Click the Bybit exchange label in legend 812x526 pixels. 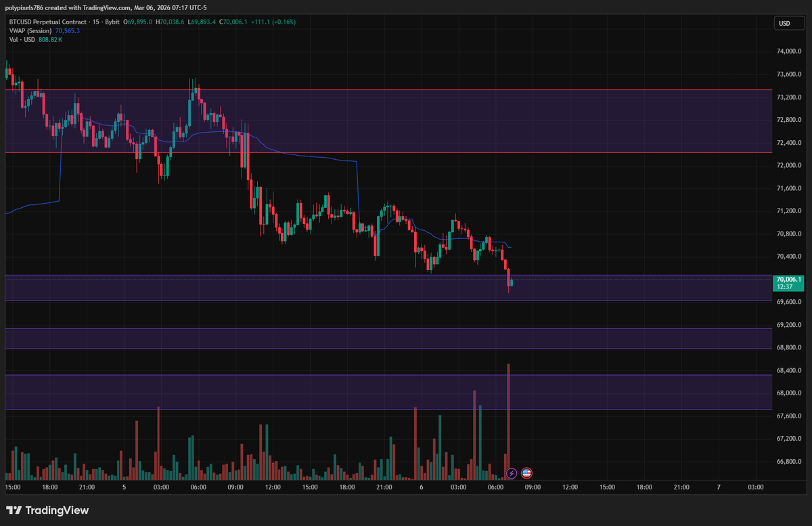(112, 22)
